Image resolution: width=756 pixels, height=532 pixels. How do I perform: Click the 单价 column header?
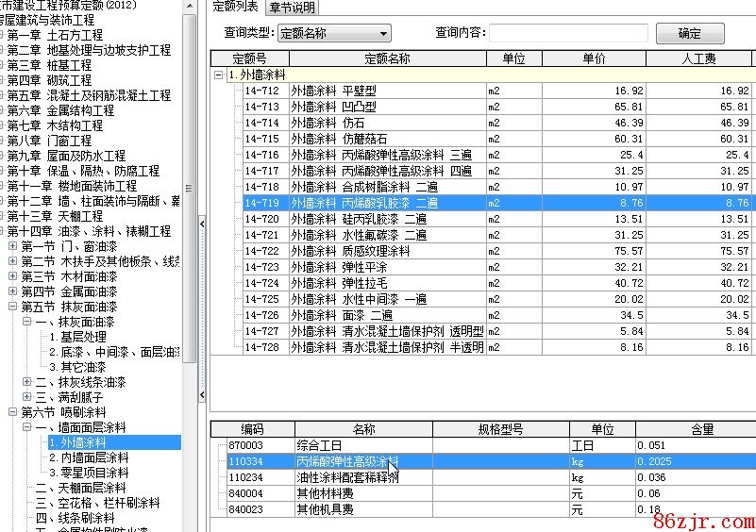coord(594,58)
